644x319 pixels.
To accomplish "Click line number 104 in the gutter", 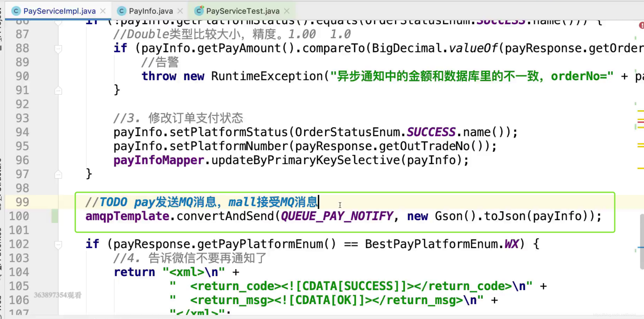I will pos(19,272).
